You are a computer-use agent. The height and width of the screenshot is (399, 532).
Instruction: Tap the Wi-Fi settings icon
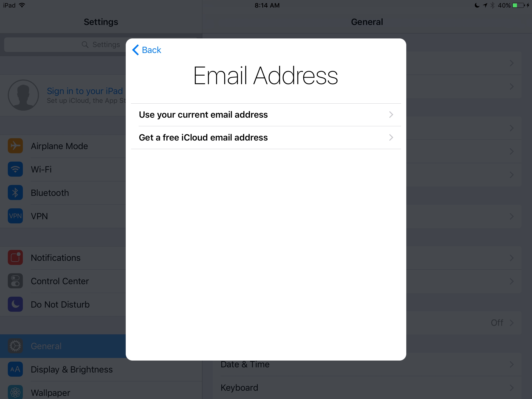pos(15,169)
